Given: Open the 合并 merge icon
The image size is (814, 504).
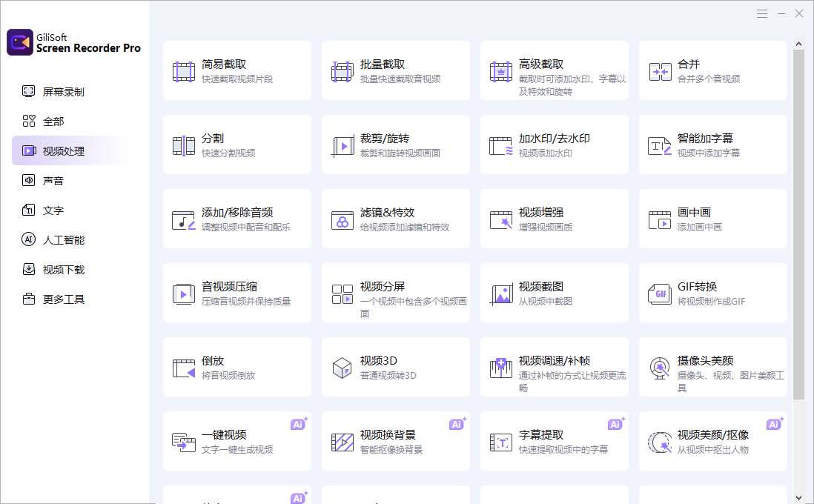Looking at the screenshot, I should [x=660, y=72].
